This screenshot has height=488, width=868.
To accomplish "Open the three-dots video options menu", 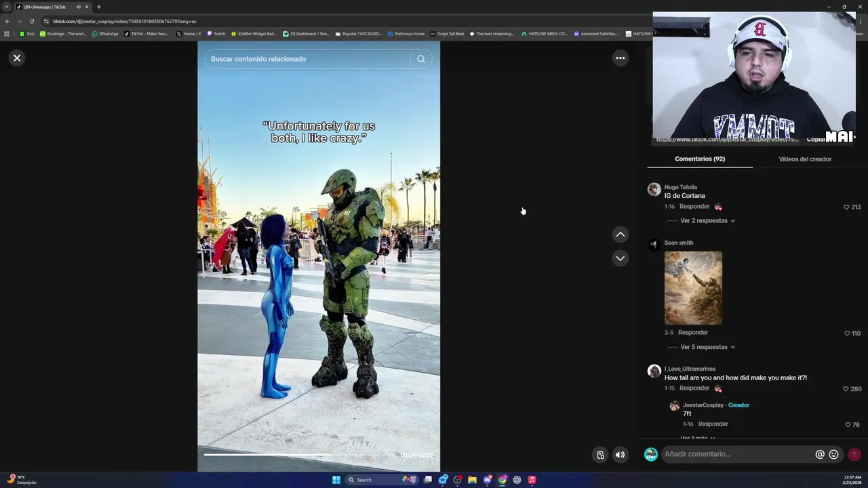I will [x=620, y=58].
